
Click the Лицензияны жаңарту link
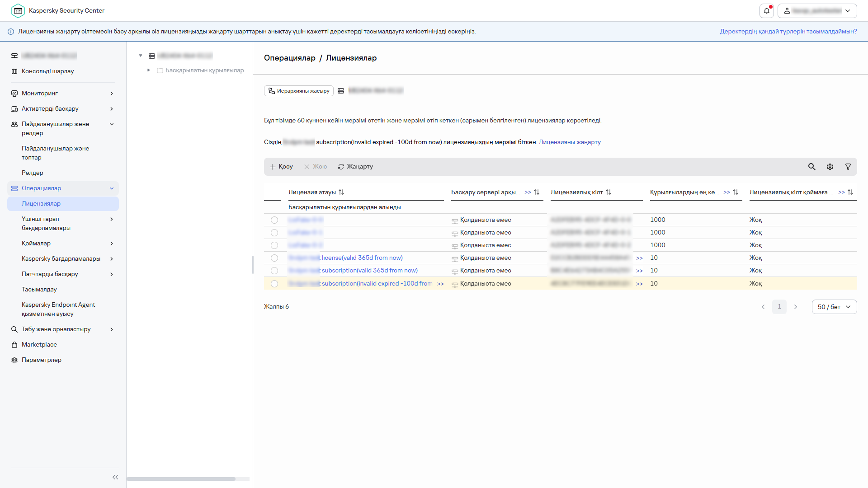point(569,142)
